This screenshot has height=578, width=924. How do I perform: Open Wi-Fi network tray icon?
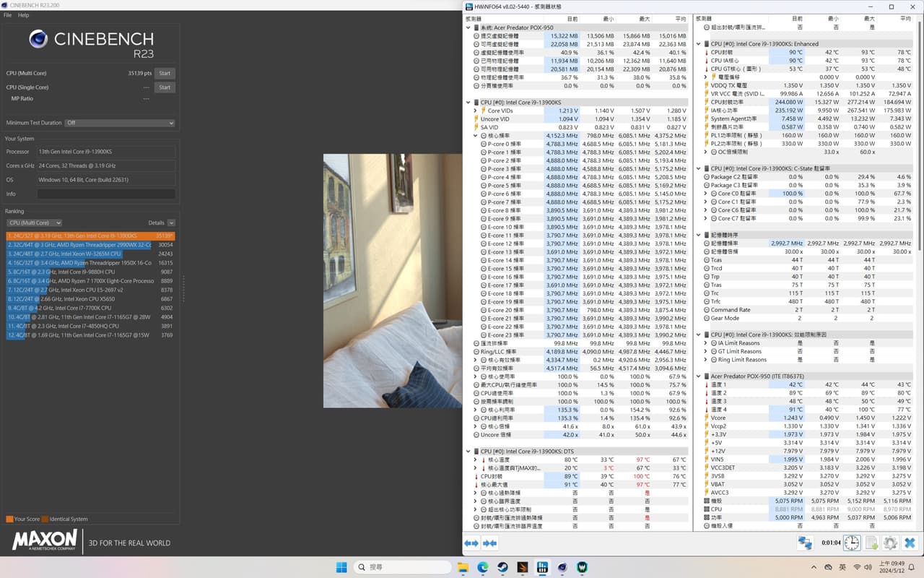(857, 567)
